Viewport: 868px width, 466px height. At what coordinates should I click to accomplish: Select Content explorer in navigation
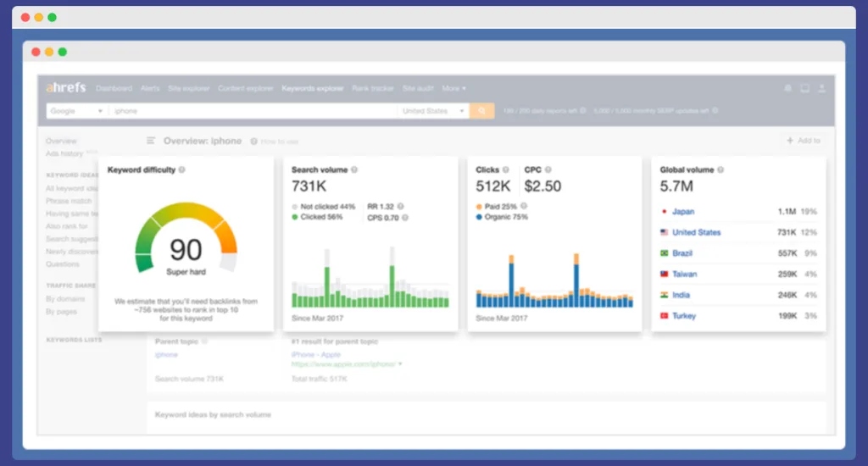(x=245, y=88)
